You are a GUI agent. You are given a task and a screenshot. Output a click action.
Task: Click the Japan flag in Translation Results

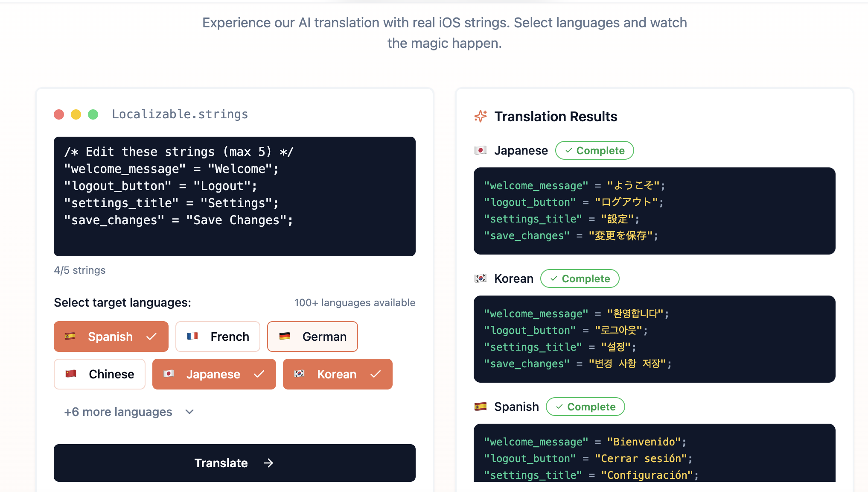click(x=481, y=150)
